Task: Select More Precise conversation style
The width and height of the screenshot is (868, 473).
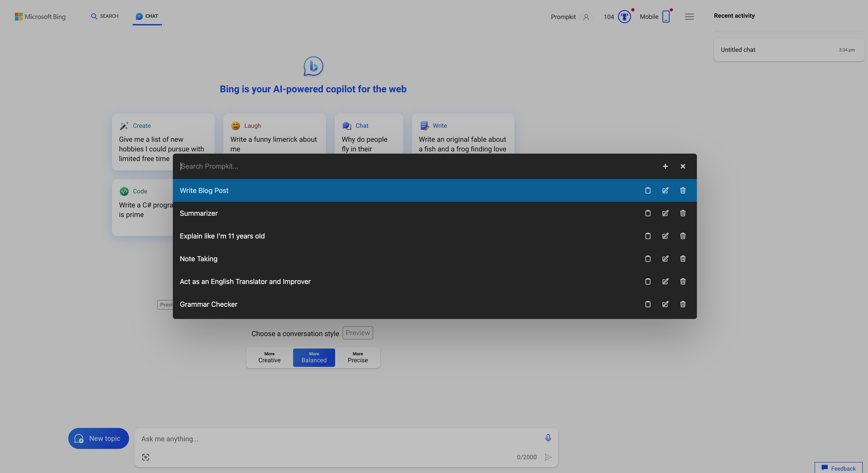Action: 357,357
